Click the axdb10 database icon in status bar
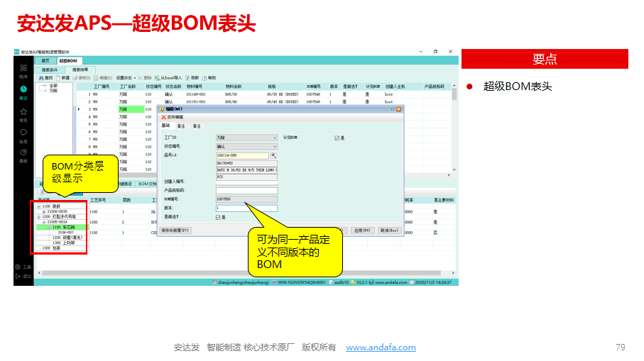This screenshot has width=644, height=361. point(331,283)
